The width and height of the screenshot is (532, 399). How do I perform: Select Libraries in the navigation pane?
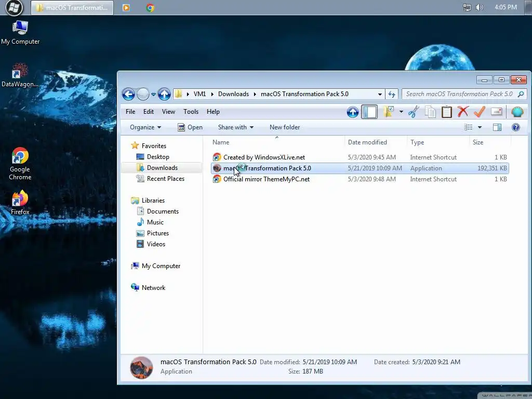pyautogui.click(x=148, y=201)
